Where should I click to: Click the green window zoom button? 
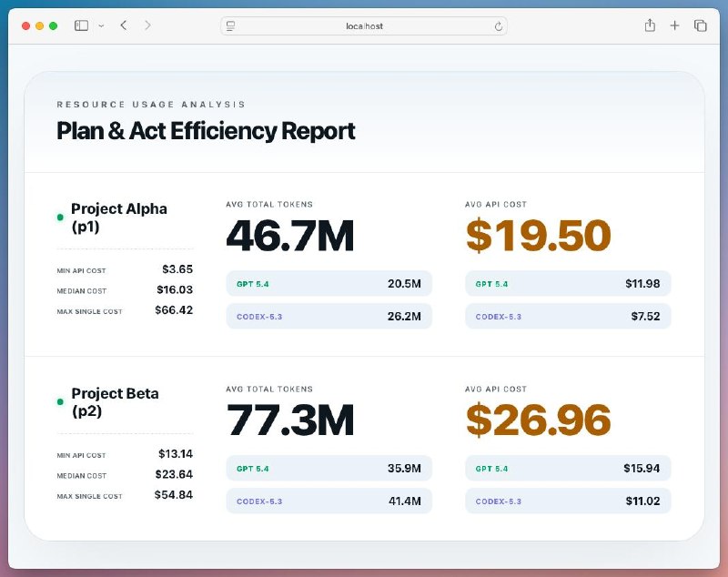coord(54,25)
